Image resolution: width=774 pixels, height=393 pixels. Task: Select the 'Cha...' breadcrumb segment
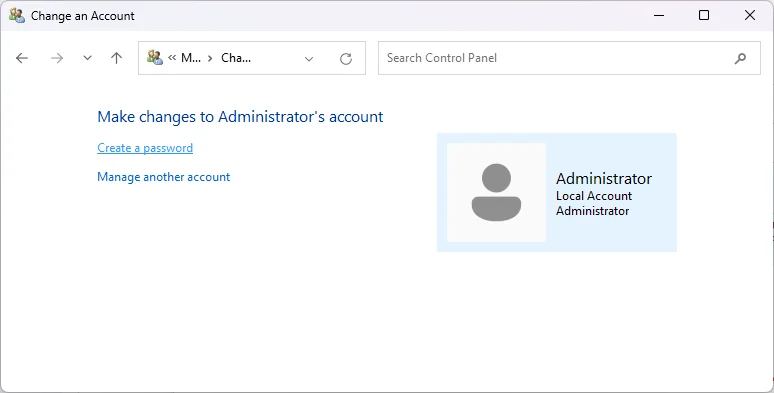(x=236, y=58)
